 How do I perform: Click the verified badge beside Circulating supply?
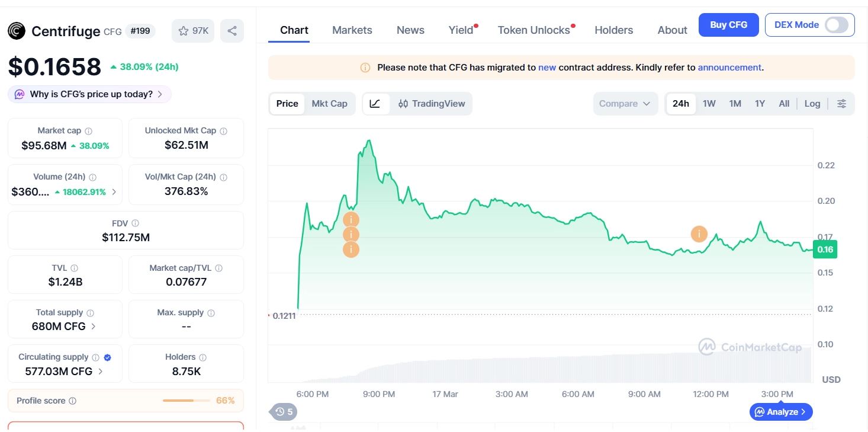click(107, 357)
